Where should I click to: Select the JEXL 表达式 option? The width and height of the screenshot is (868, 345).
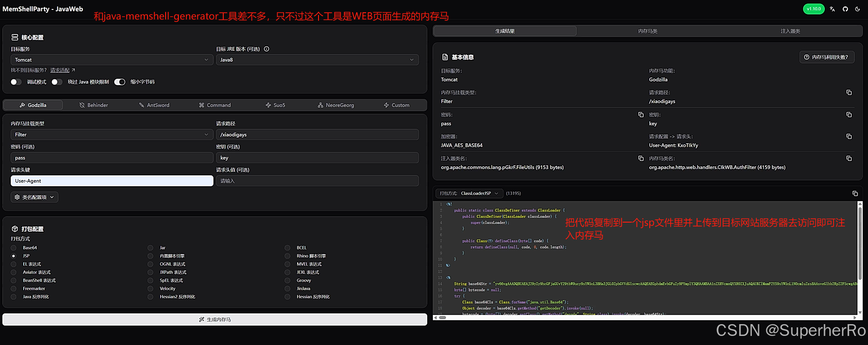[x=287, y=272]
